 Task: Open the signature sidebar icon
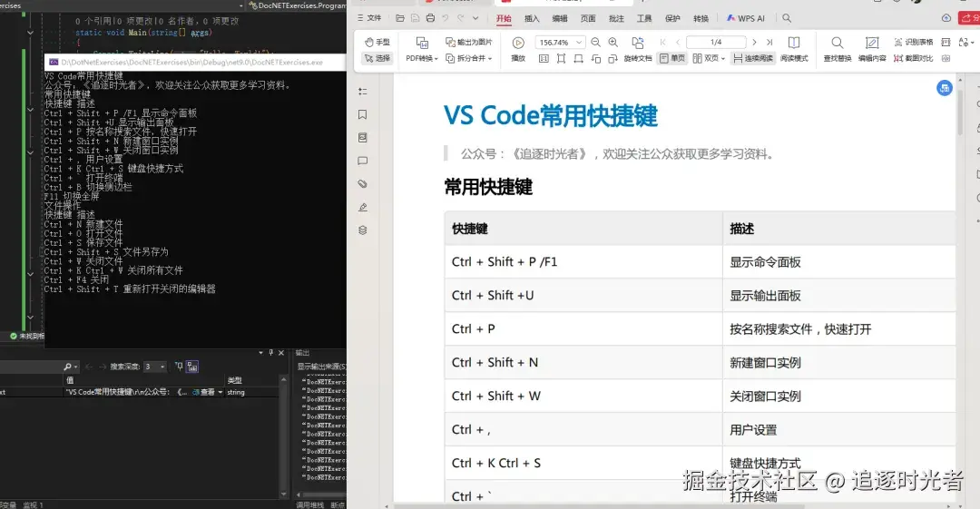[x=362, y=207]
